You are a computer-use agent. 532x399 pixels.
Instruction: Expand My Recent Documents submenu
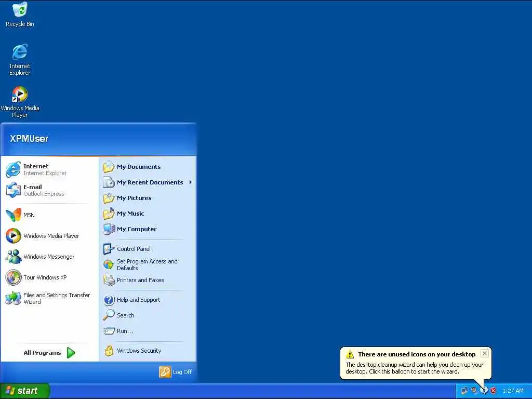pos(148,182)
